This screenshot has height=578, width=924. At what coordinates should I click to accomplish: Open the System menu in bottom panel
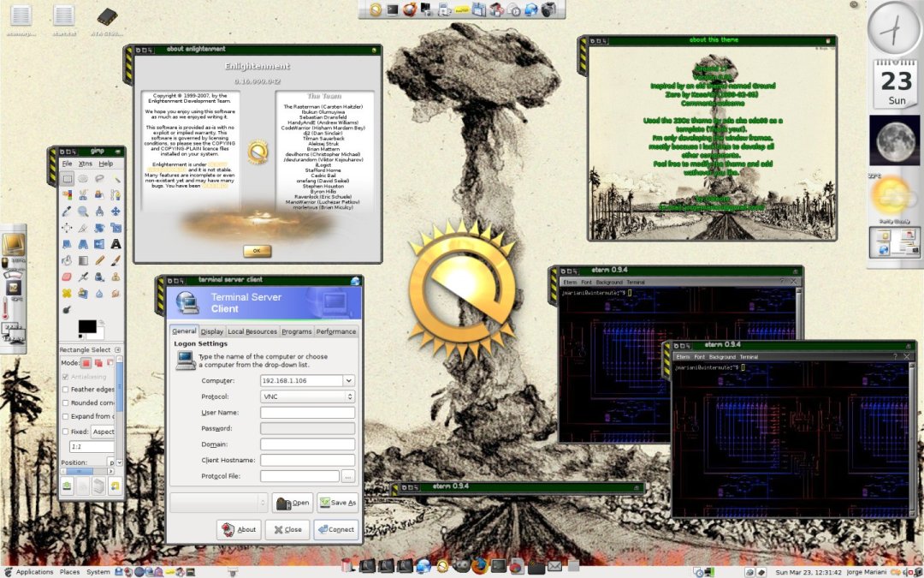click(98, 572)
